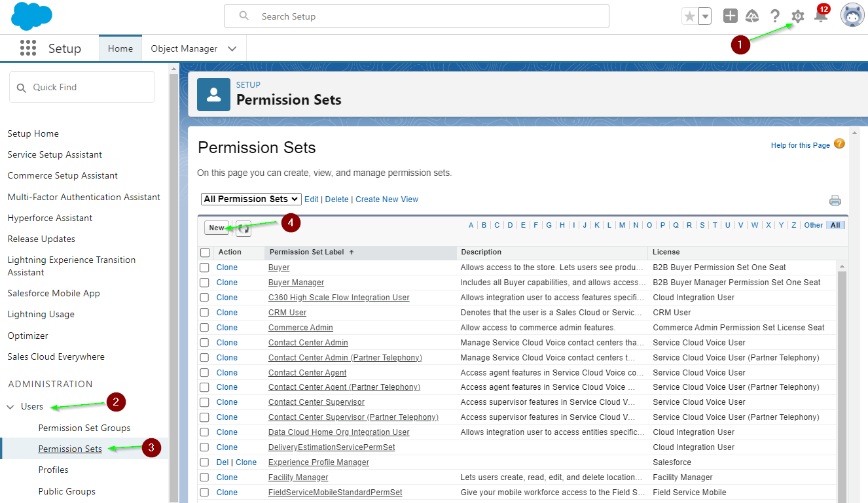Screen dimensions: 868x503
Task: Open the Object Manager tab
Action: (184, 48)
